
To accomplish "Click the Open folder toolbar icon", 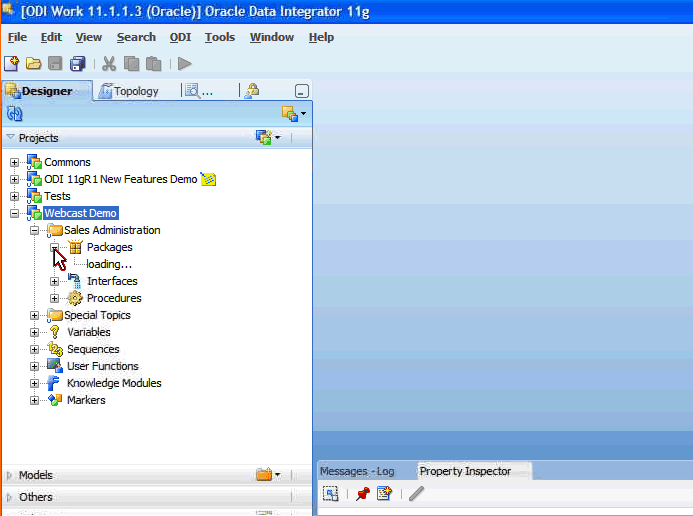I will (33, 64).
